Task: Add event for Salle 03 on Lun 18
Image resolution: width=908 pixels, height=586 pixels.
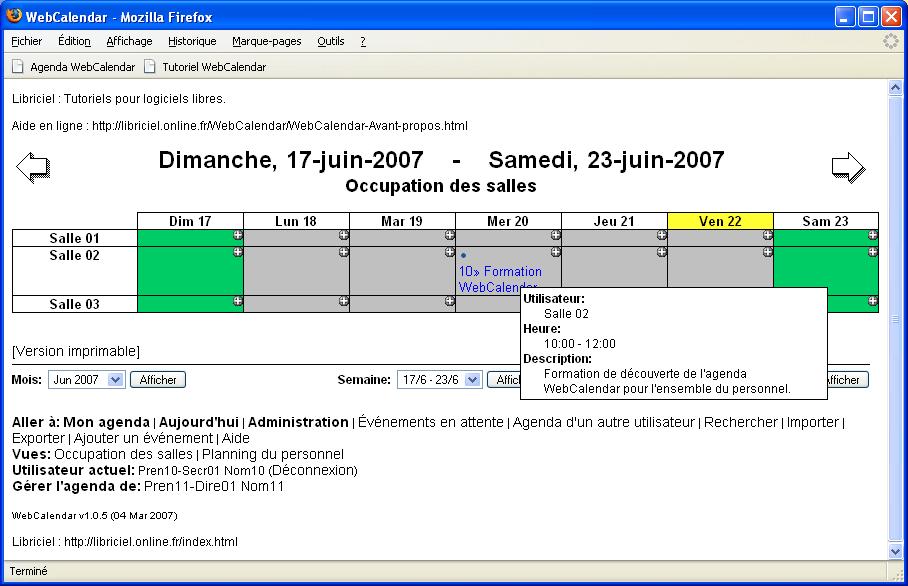Action: tap(343, 301)
